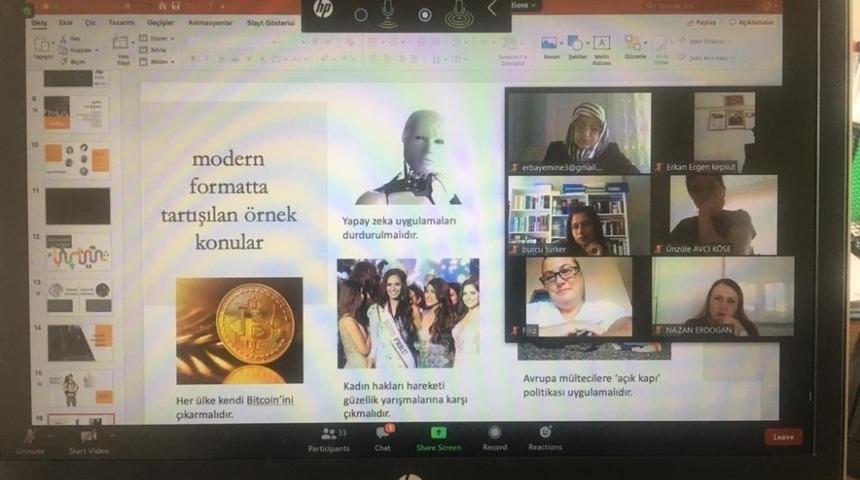Image resolution: width=860 pixels, height=480 pixels.
Task: Click the Biçim format painter icon
Action: [64, 61]
